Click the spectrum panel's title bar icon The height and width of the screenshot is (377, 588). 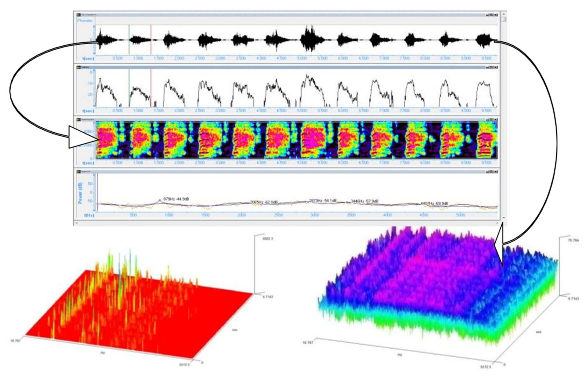(79, 172)
